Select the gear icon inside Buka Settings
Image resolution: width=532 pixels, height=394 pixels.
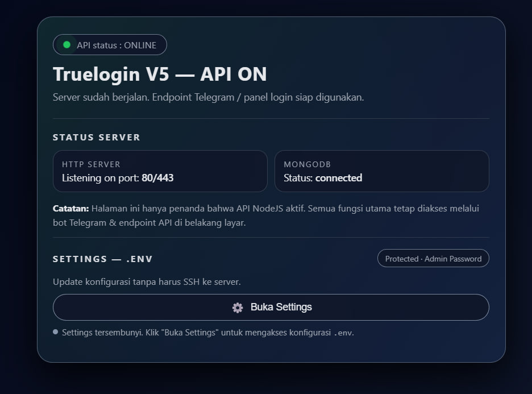click(x=238, y=307)
